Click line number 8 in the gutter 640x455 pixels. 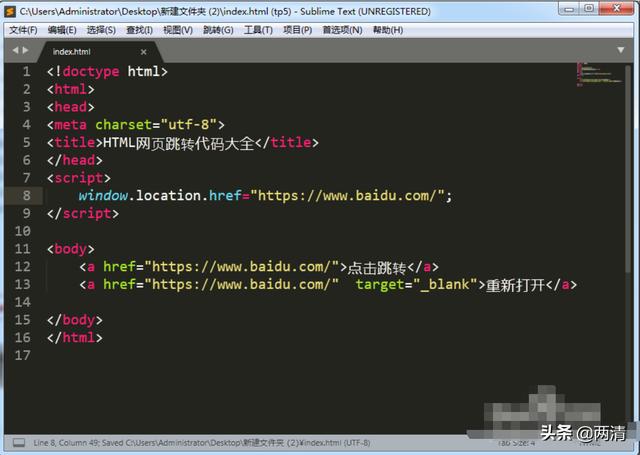(27, 195)
